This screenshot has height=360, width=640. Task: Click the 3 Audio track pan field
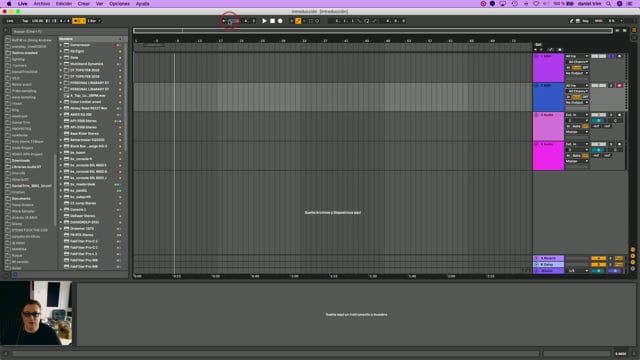click(x=615, y=121)
